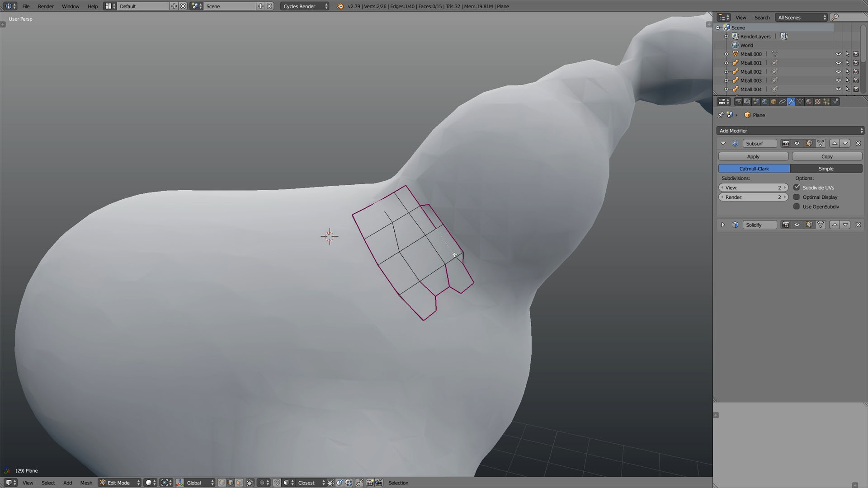
Task: Toggle Subsurf show in edit mode button
Action: (809, 143)
